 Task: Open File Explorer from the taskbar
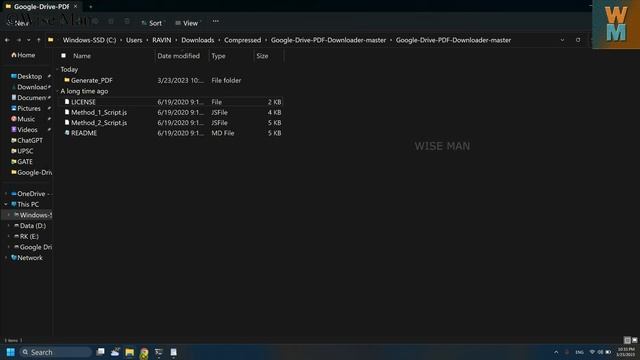coord(129,352)
